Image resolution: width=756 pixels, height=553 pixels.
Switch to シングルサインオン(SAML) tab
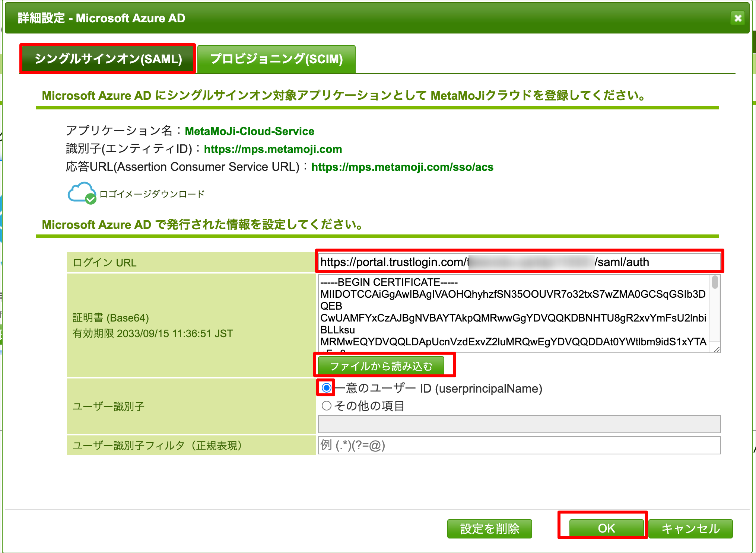(x=108, y=59)
